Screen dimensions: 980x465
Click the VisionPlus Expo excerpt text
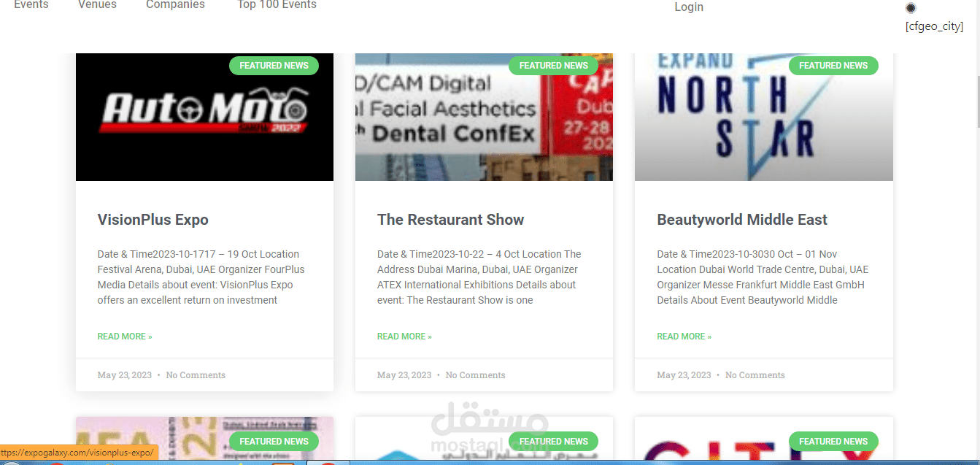point(201,277)
